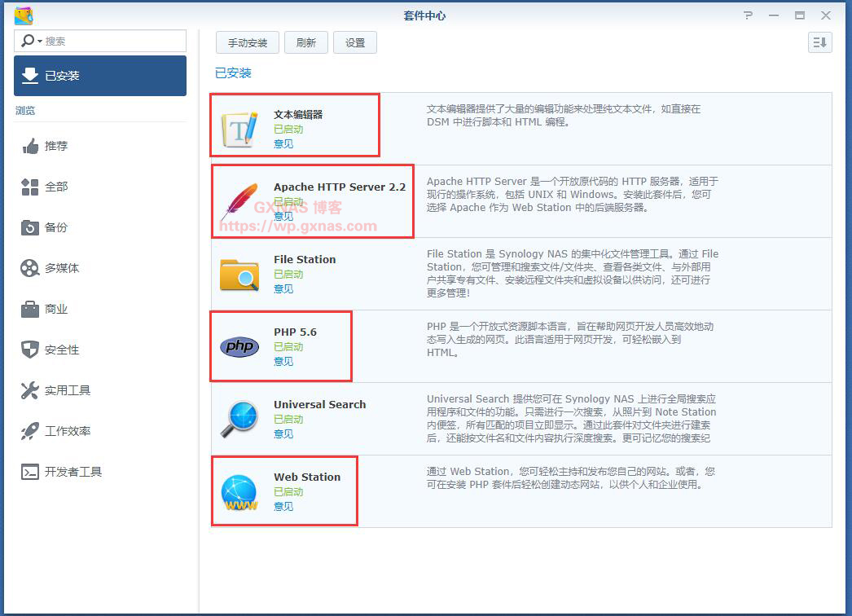852x616 pixels.
Task: Click the Text Editor package icon
Action: click(239, 129)
